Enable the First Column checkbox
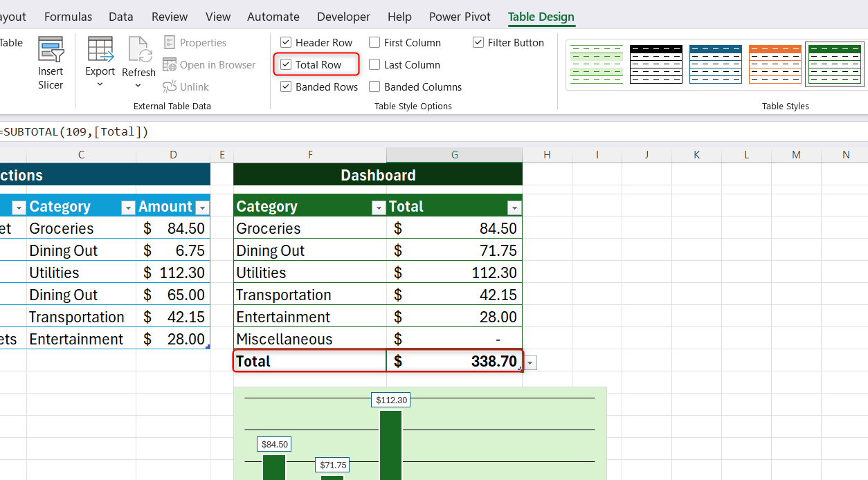The image size is (868, 480). tap(374, 43)
